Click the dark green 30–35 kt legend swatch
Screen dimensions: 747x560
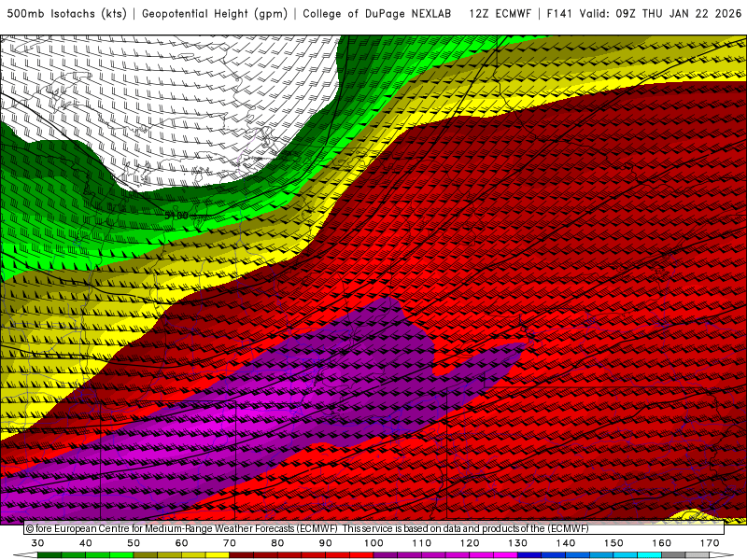pyautogui.click(x=49, y=555)
